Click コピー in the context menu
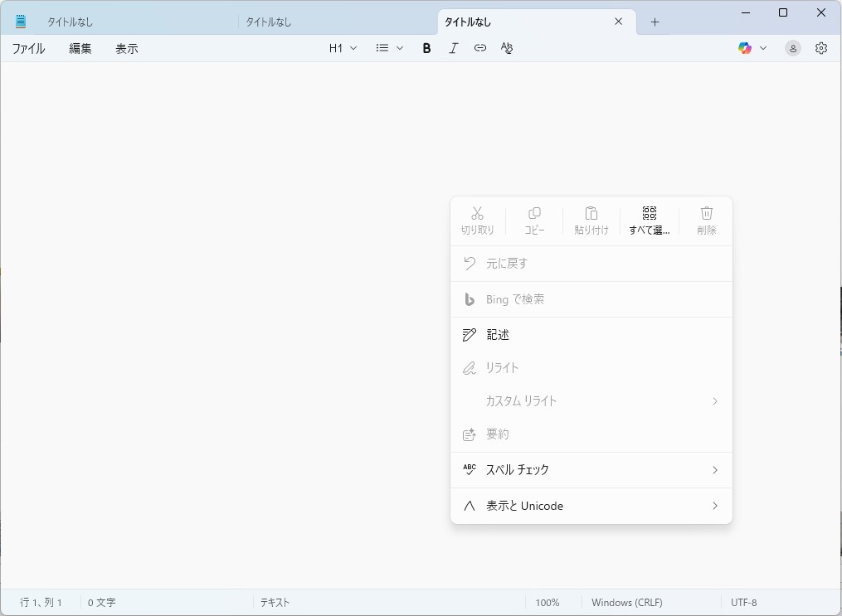Image resolution: width=842 pixels, height=616 pixels. click(x=534, y=220)
